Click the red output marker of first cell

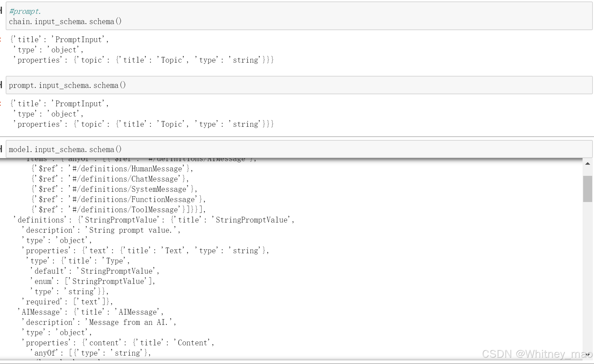pos(1,39)
